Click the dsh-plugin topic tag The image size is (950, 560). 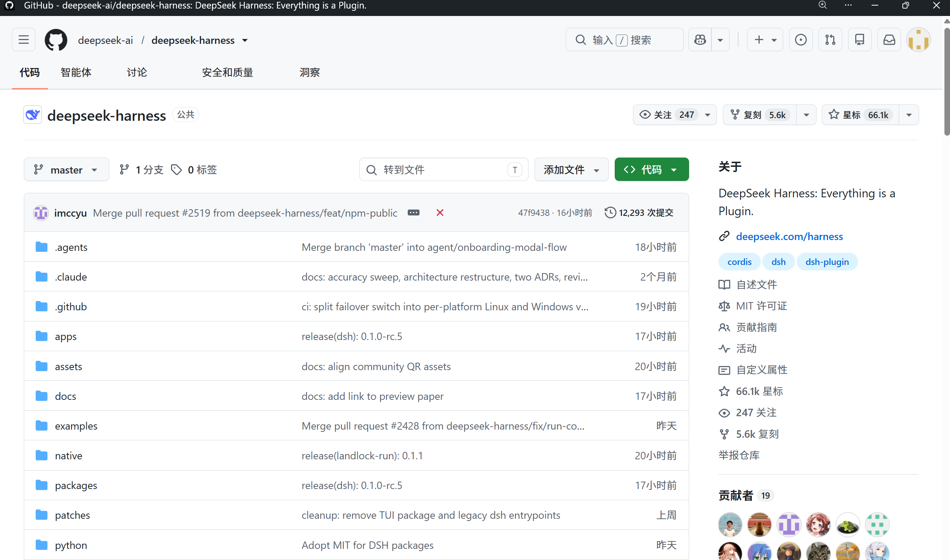pyautogui.click(x=827, y=262)
